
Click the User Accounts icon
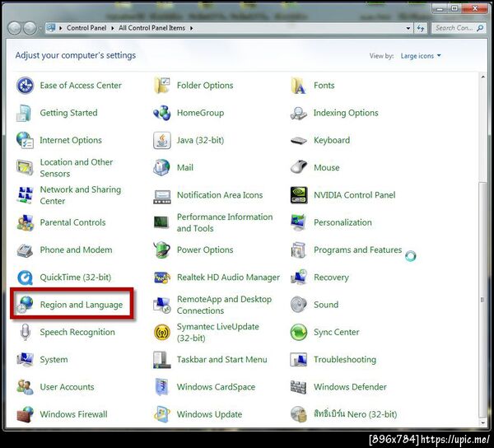[25, 387]
